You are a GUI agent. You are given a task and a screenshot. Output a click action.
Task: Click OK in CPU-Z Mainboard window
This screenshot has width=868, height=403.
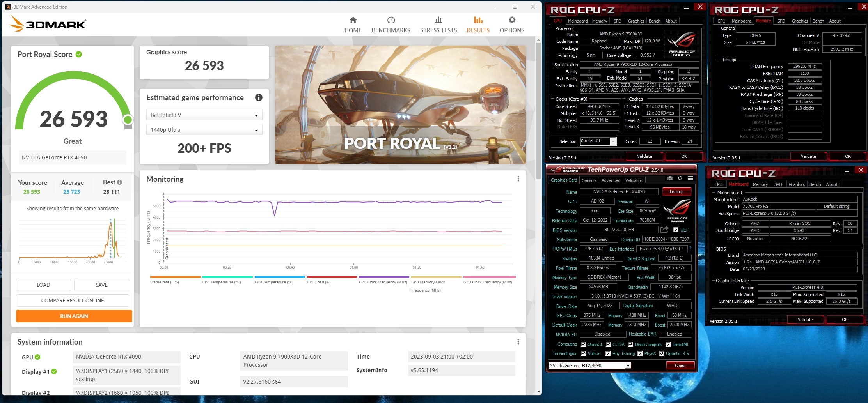(x=845, y=320)
